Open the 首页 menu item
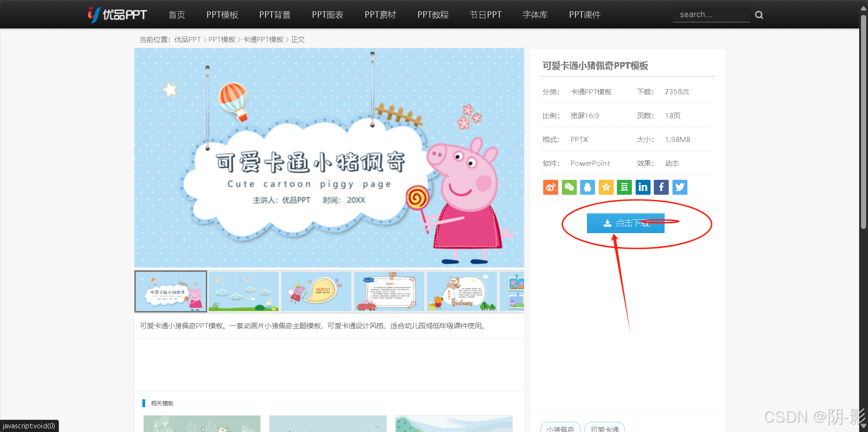 pyautogui.click(x=177, y=15)
